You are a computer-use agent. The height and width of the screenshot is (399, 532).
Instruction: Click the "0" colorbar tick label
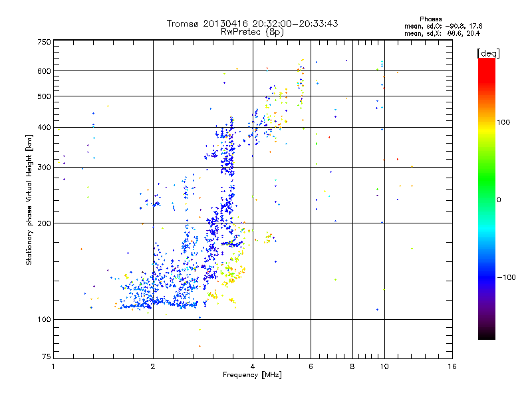498,200
